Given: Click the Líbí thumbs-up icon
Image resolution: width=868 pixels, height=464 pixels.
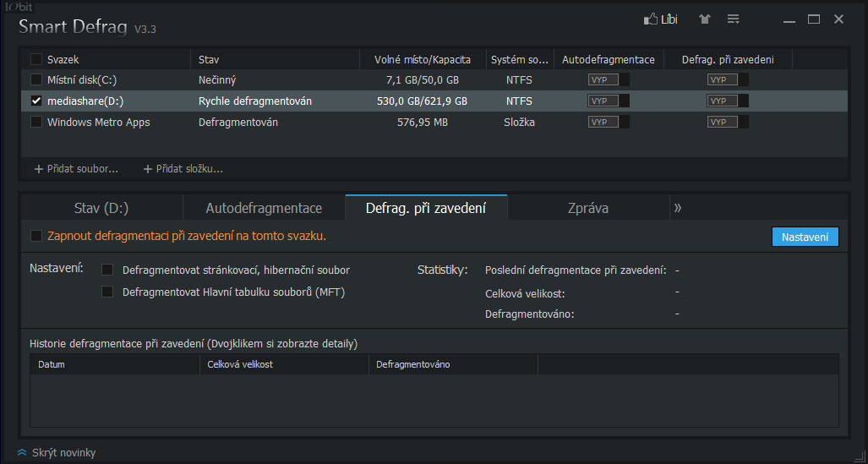Looking at the screenshot, I should [x=650, y=19].
